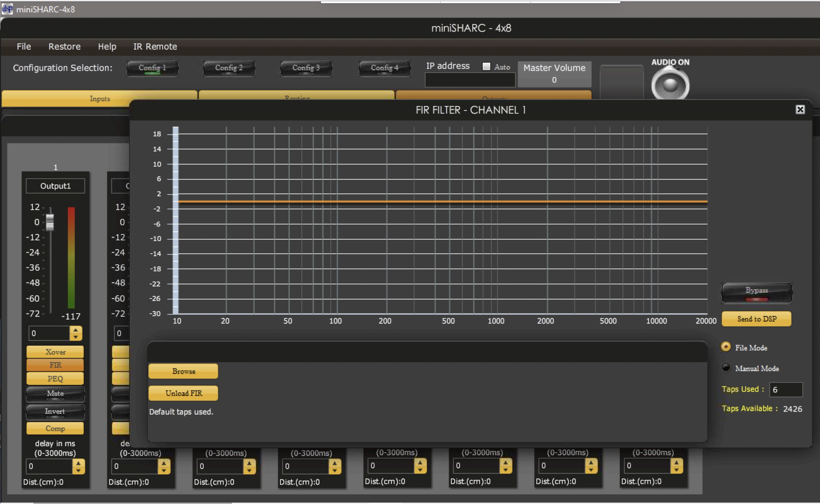The height and width of the screenshot is (504, 820).
Task: Decrease the fourth output channel's delay
Action: click(x=335, y=470)
